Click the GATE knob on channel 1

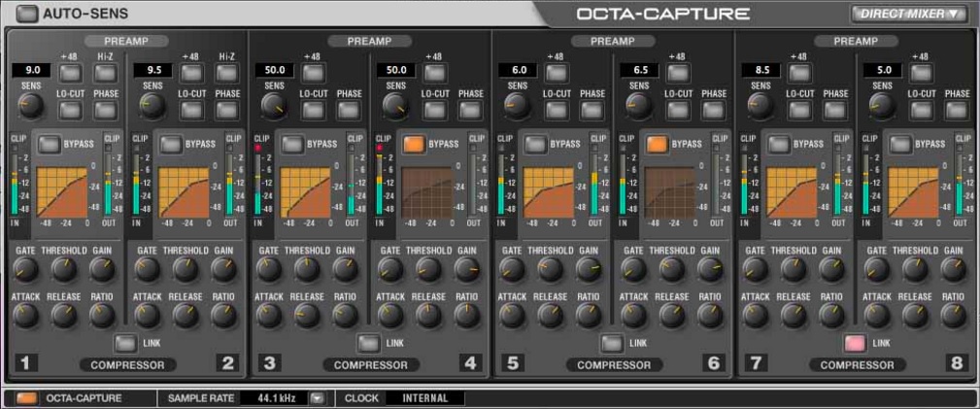(x=25, y=269)
